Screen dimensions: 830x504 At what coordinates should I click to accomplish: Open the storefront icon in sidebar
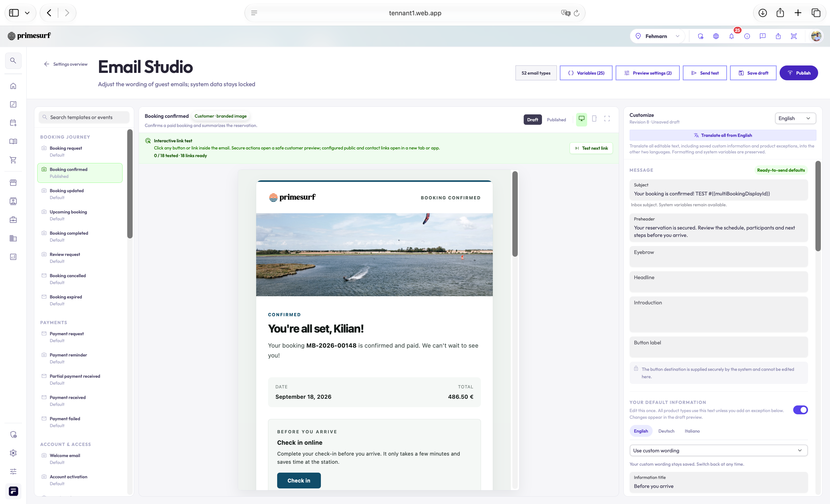click(13, 183)
